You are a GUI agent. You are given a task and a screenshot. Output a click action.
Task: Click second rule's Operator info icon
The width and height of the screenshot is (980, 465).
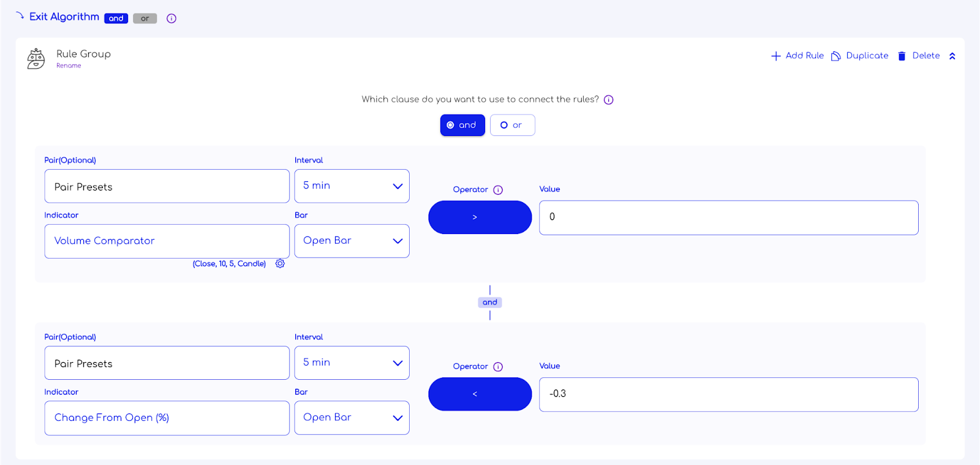click(x=498, y=367)
